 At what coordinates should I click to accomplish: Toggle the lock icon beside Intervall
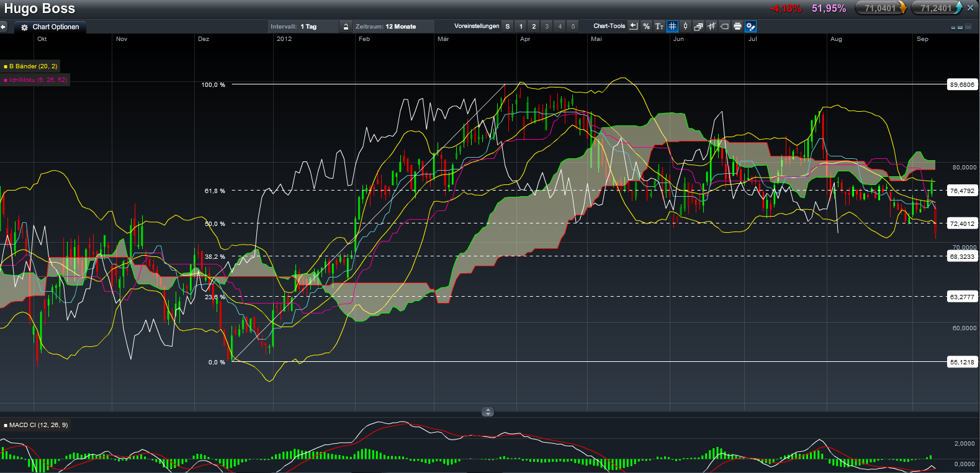coord(346,27)
